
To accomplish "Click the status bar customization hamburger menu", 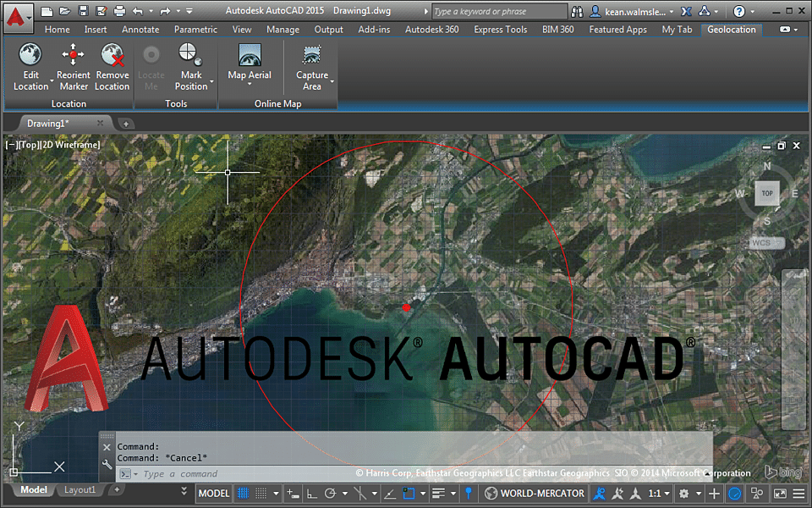I will point(799,493).
